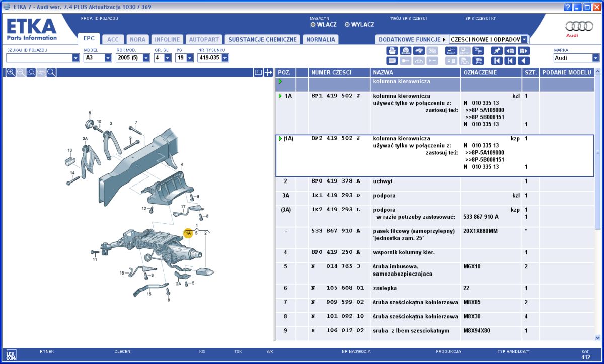Click the NUMER CZESCI column header
Screen dimensions: 604x364
pyautogui.click(x=339, y=72)
